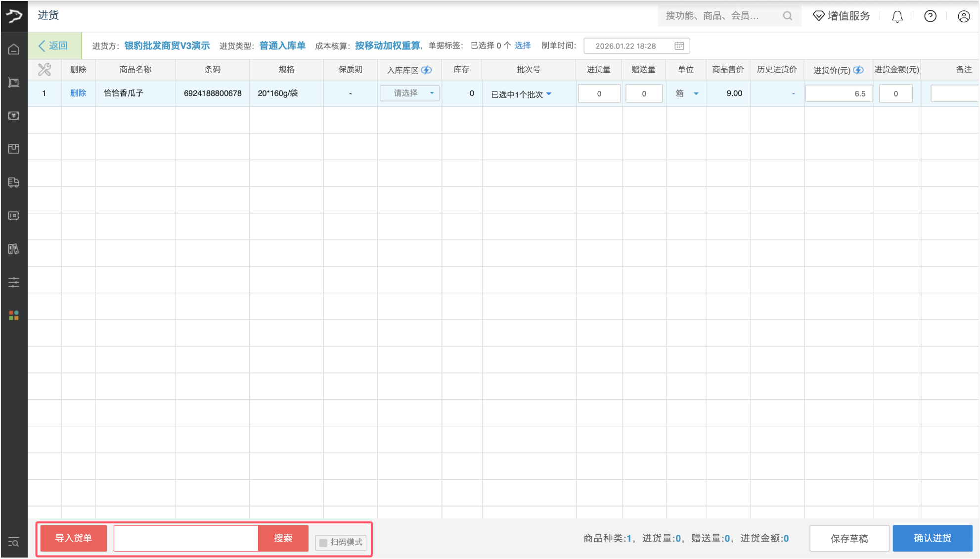Click the notification bell icon
Image resolution: width=980 pixels, height=559 pixels.
click(897, 17)
